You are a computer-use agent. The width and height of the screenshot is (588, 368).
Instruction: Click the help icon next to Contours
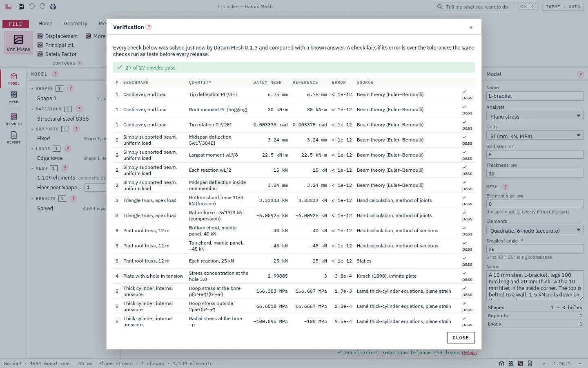tap(80, 63)
